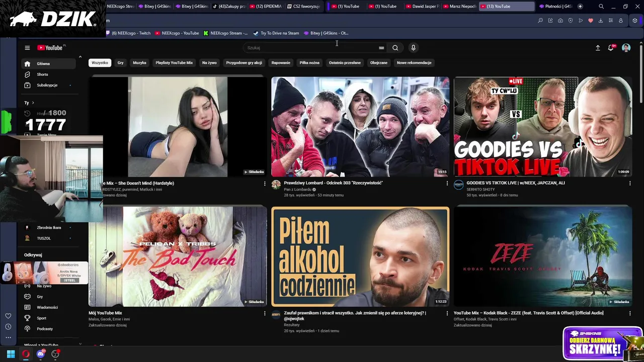The height and width of the screenshot is (362, 644).
Task: Select Przygodowe gry akcji chip
Action: coord(244,63)
